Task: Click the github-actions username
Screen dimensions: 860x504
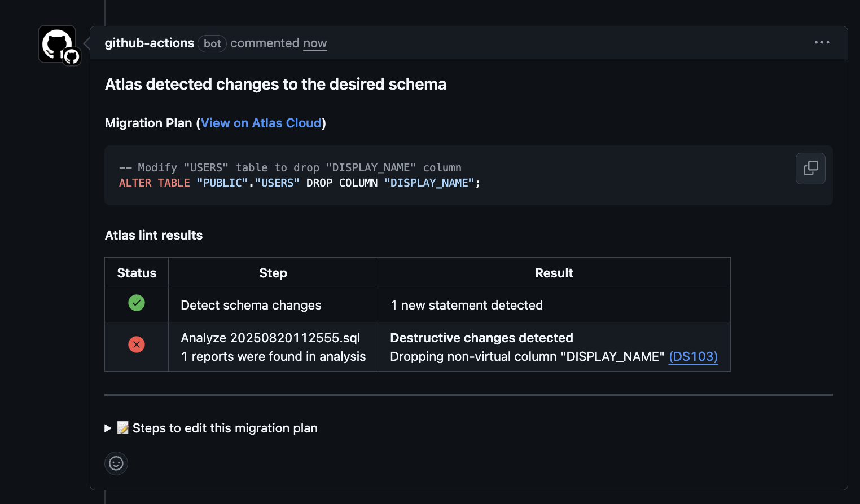Action: pyautogui.click(x=149, y=43)
